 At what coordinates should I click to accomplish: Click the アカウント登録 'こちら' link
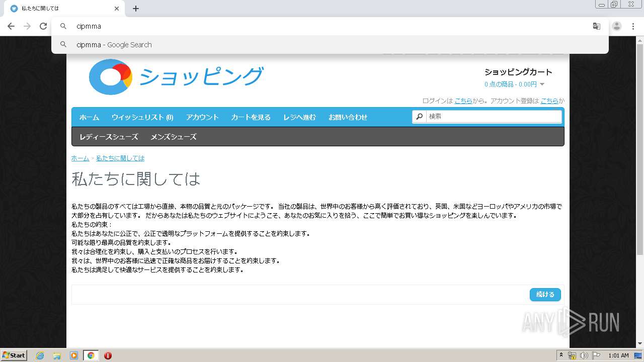coord(549,101)
